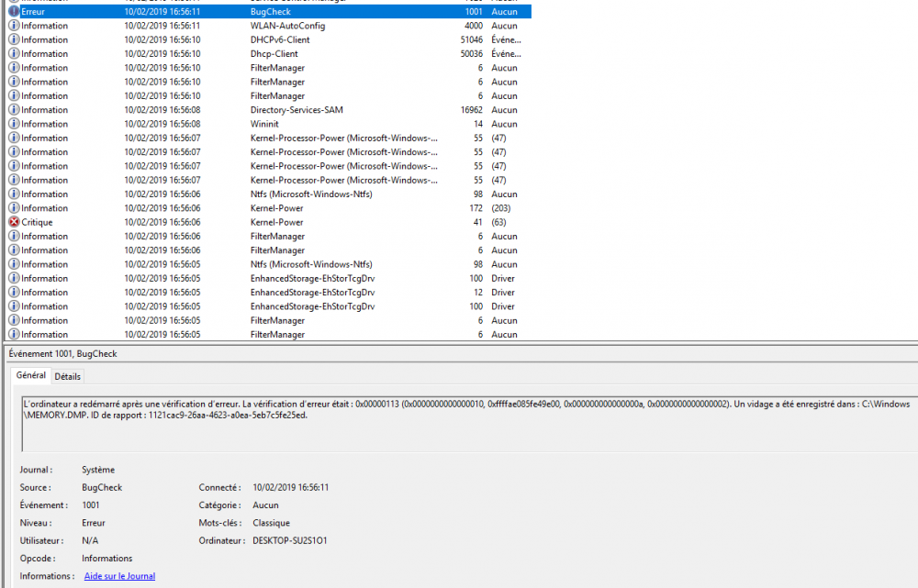918x588 pixels.
Task: Select the Général tab
Action: (x=30, y=375)
